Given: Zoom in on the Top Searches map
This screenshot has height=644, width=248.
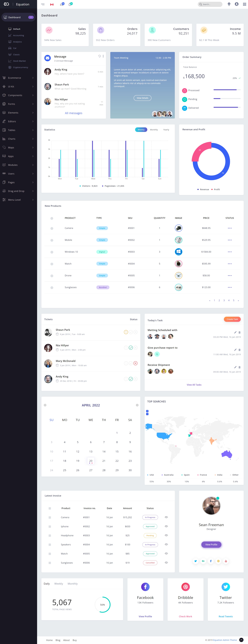Looking at the screenshot, I should point(147,411).
